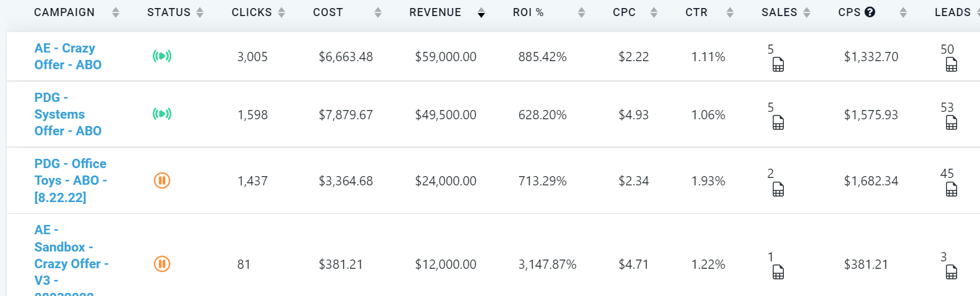
Task: Select the cost value $7,879.67
Action: [x=346, y=115]
